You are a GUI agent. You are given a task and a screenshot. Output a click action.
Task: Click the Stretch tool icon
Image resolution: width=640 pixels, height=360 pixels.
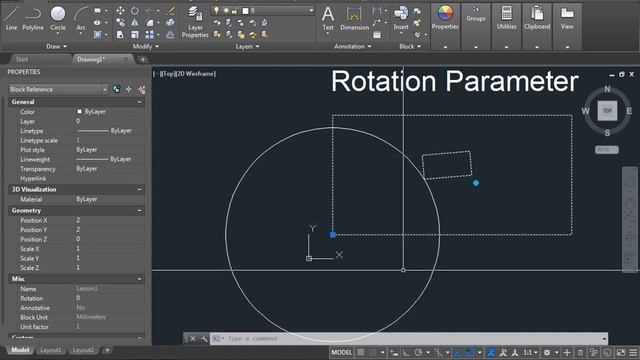(120, 35)
